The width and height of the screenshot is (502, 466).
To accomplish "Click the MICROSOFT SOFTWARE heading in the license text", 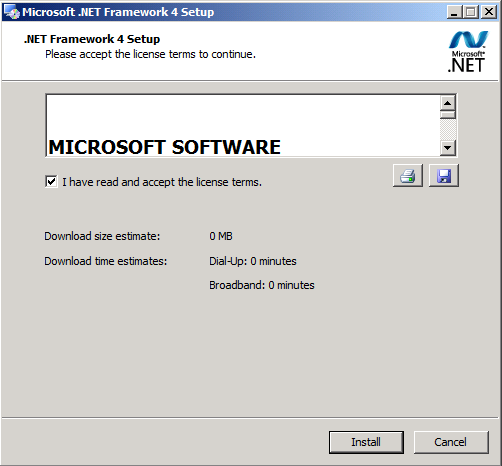I will (165, 147).
